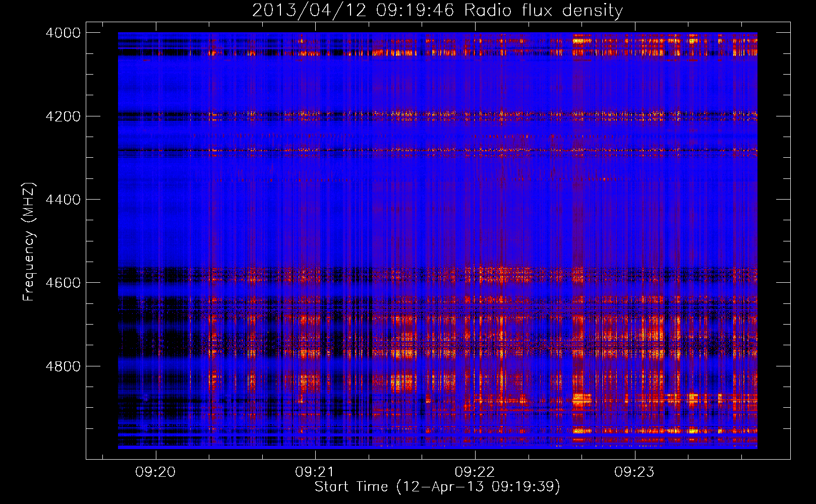Click the 09:21 time axis label
816x504 pixels.
point(315,472)
